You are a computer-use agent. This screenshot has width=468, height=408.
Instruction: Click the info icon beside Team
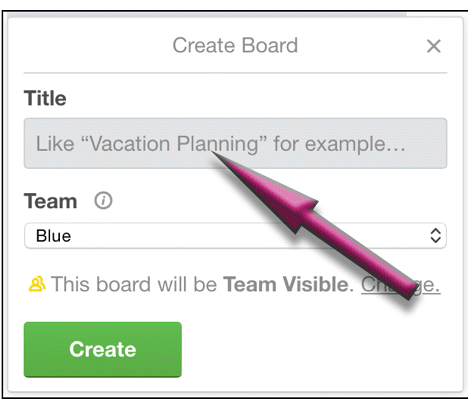click(x=103, y=201)
